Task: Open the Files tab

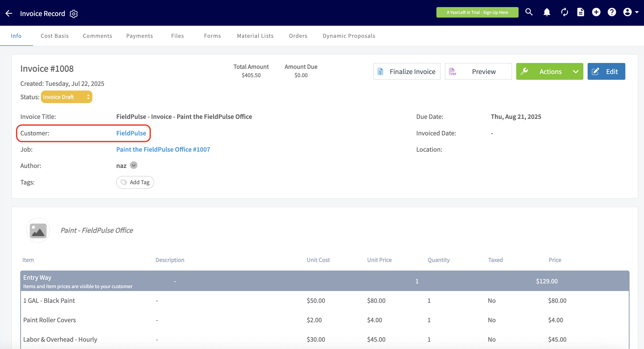Action: pos(177,36)
